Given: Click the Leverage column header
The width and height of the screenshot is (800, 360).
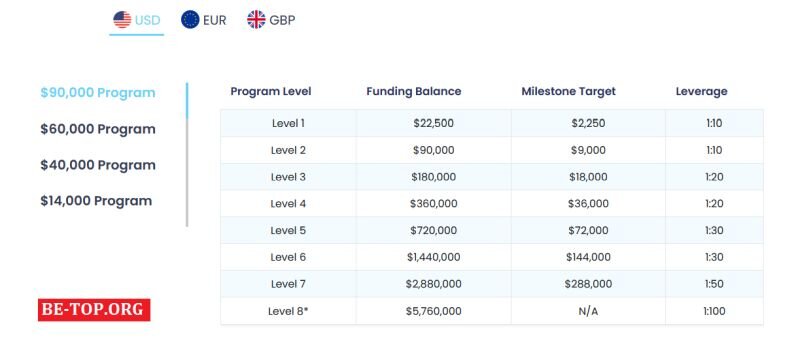Looking at the screenshot, I should tap(702, 92).
